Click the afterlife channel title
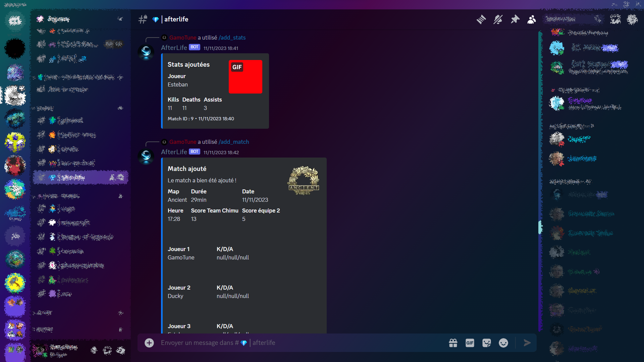The height and width of the screenshot is (362, 644). point(176,19)
